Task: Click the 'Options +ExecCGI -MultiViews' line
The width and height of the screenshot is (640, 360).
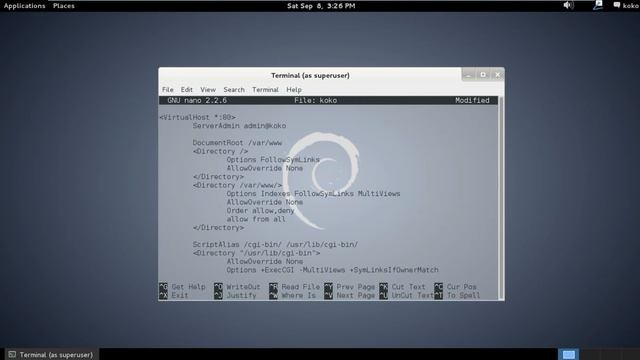Action: click(332, 270)
